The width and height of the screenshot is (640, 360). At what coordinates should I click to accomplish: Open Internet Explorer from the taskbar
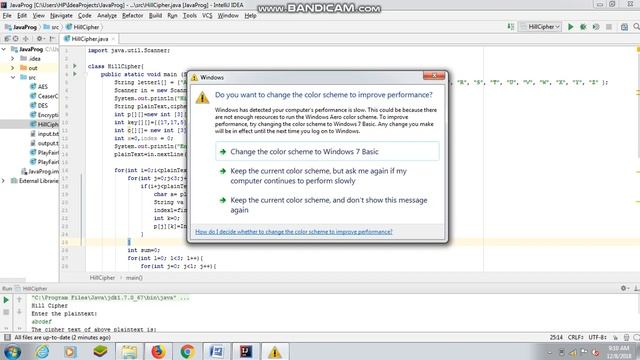pos(42,351)
